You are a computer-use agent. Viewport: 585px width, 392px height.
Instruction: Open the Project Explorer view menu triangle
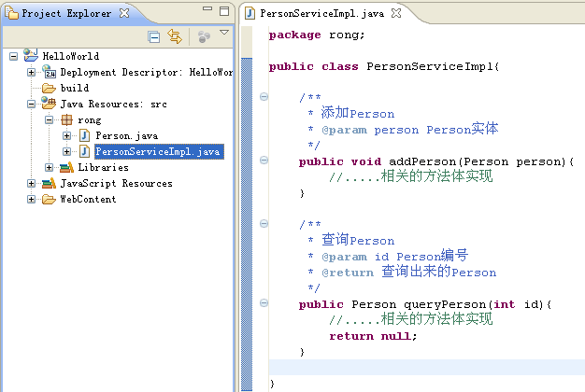[x=224, y=33]
